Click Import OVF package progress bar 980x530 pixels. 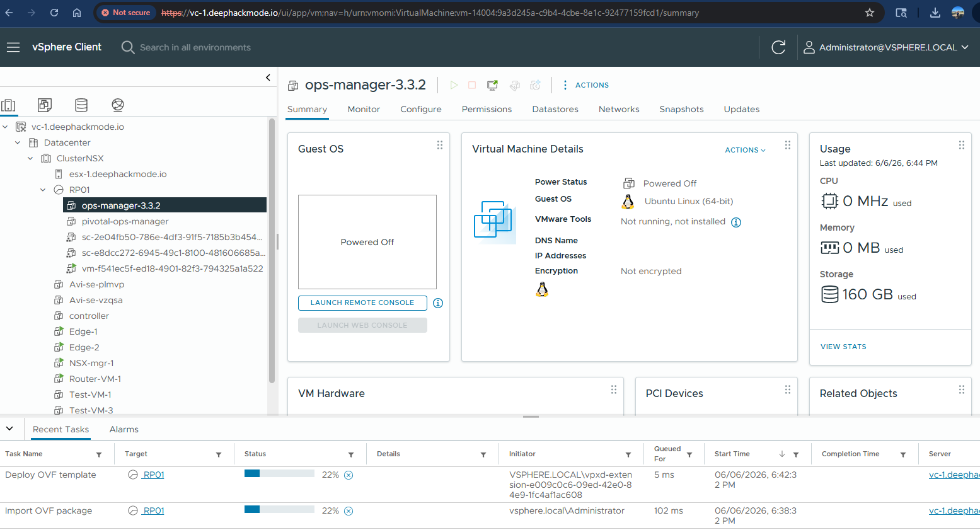point(279,509)
